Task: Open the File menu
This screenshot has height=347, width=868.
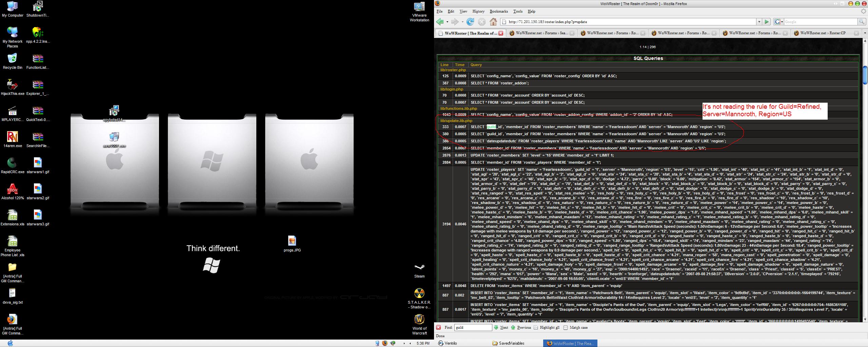Action: 439,11
